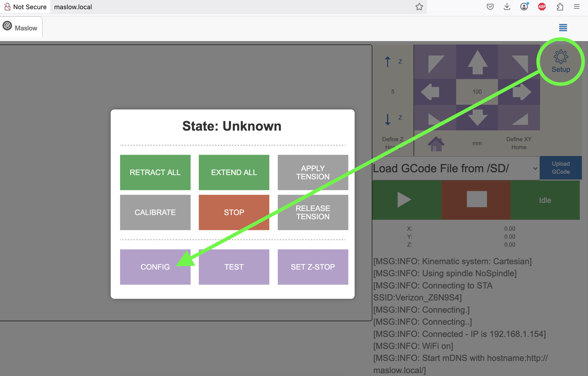
Task: Open the Load GCode File from /SD/ dropdown
Action: pos(456,168)
